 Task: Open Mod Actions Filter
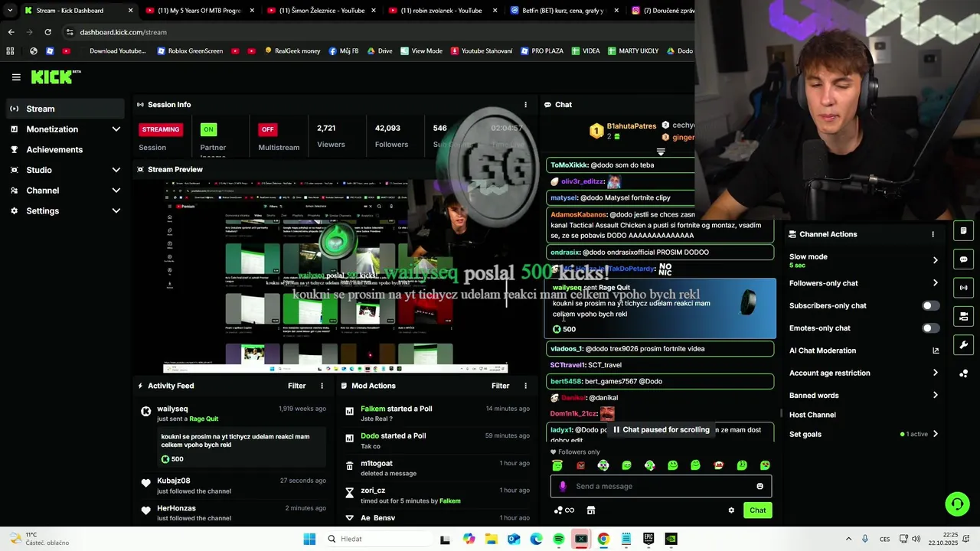point(500,386)
